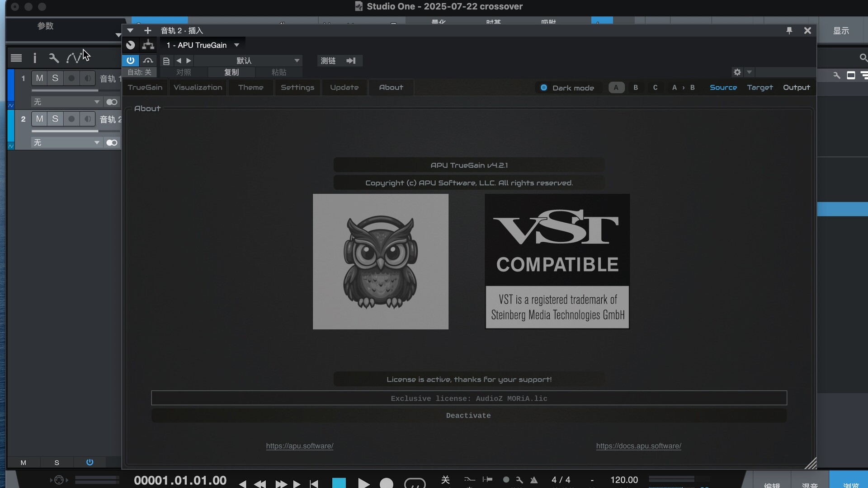
Task: Click the 复制 copy button
Action: coord(231,72)
